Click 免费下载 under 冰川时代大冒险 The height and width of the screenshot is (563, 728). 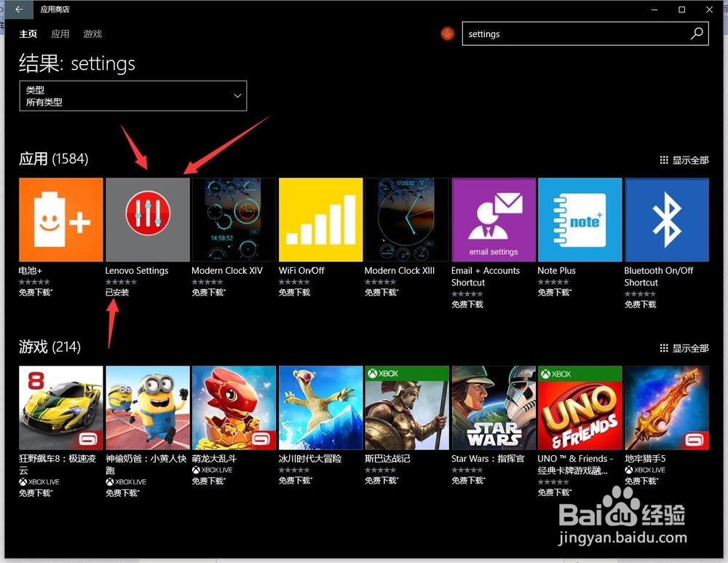click(296, 480)
